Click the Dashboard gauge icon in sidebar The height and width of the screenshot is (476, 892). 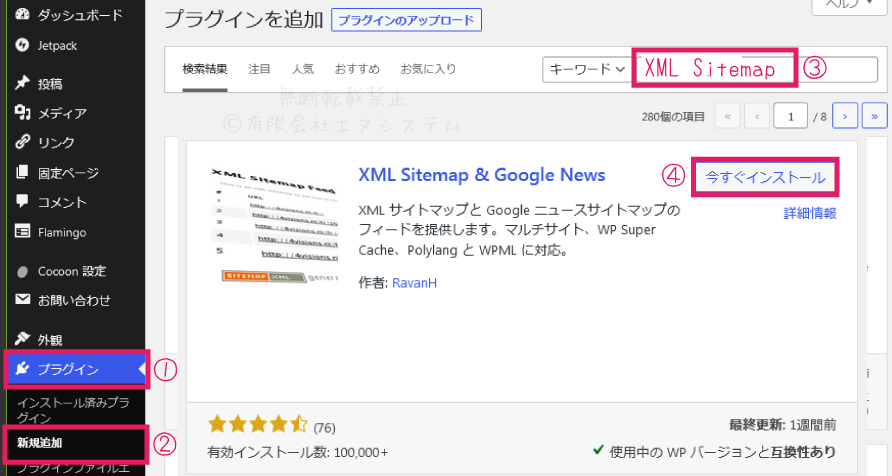click(x=22, y=14)
